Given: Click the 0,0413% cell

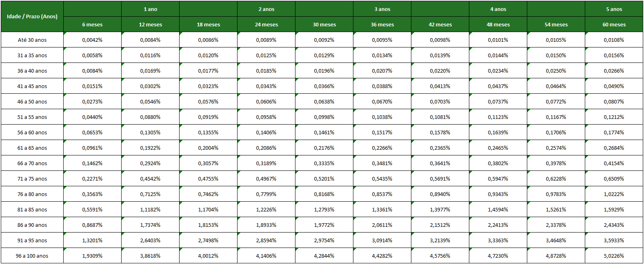Looking at the screenshot, I should [x=440, y=86].
